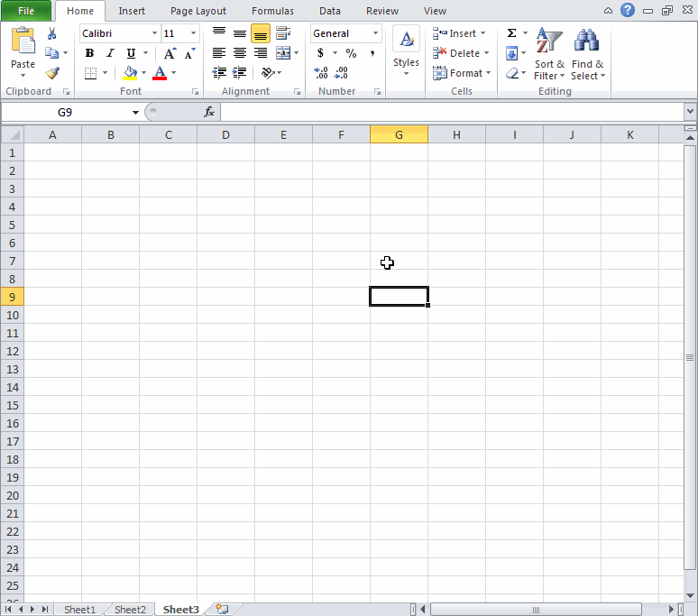The image size is (698, 616).
Task: Click the Fill down-arrow icon
Action: tap(512, 53)
